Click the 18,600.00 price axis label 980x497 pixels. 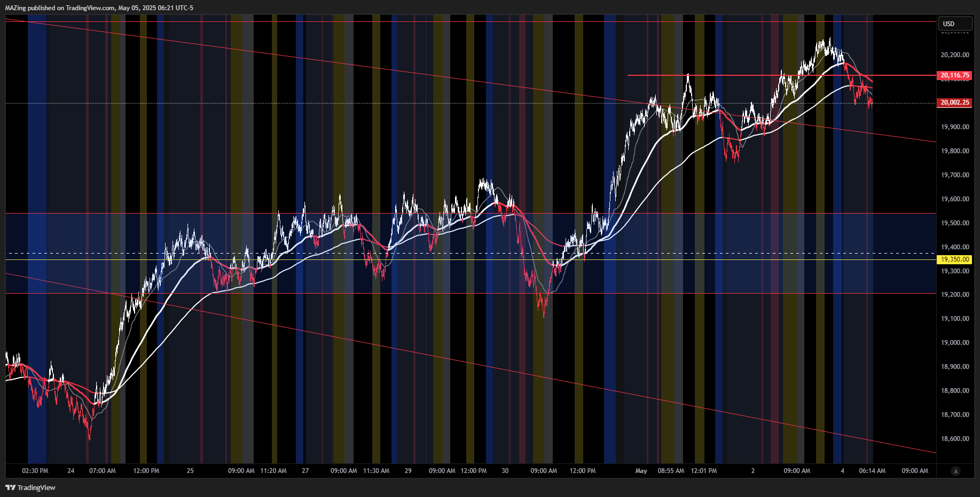[x=955, y=439]
